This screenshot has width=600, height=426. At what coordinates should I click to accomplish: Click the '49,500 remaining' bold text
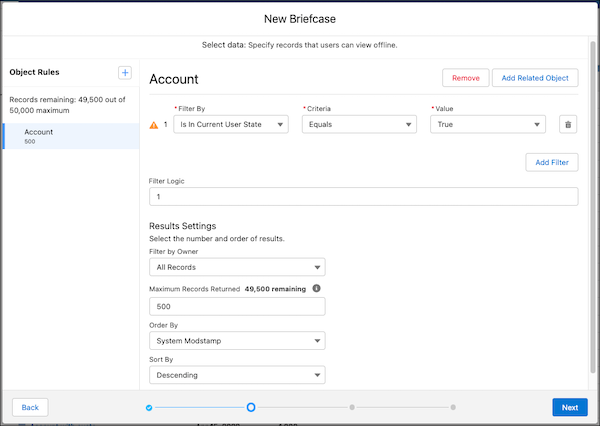click(275, 289)
